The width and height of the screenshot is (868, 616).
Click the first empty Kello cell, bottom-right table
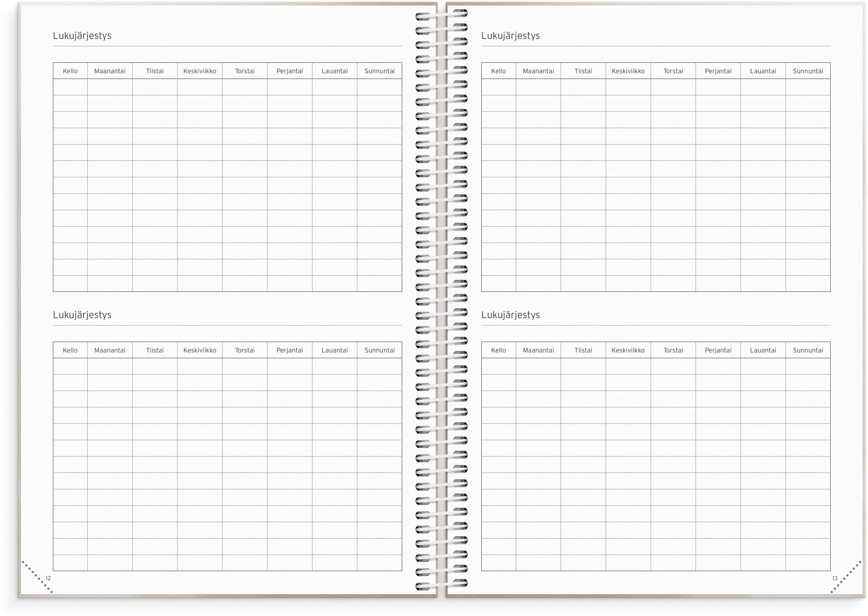(x=498, y=366)
